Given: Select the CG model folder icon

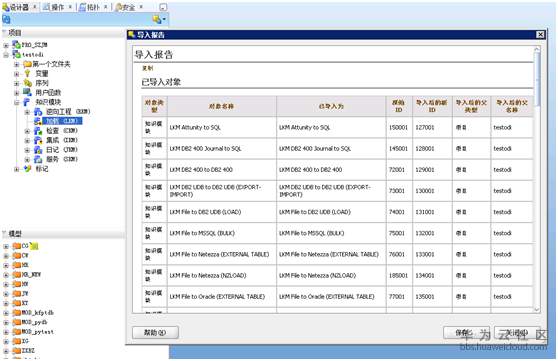Looking at the screenshot, I should pos(16,246).
